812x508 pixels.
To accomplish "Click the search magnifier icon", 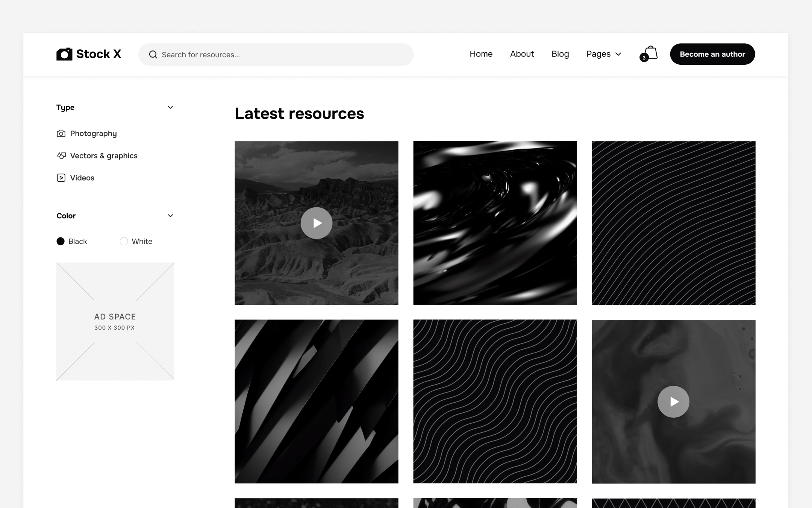I will coord(153,55).
